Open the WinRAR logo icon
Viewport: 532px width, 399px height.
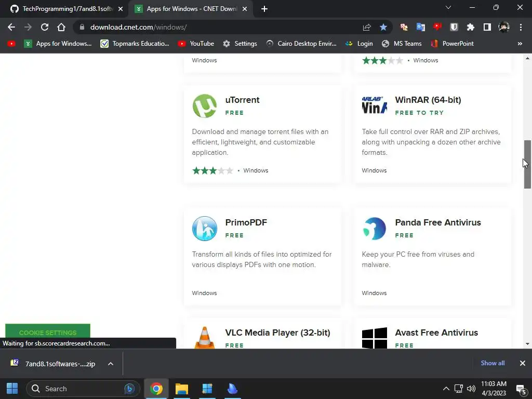click(x=374, y=105)
